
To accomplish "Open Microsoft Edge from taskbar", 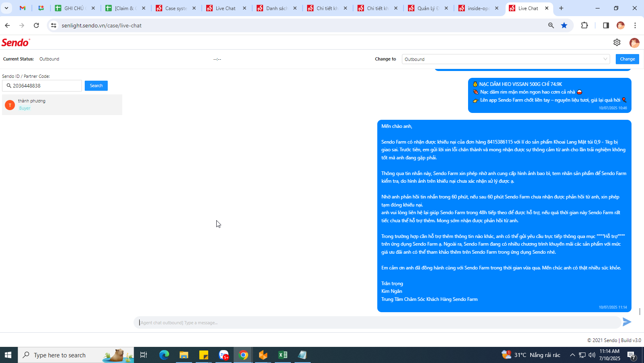I will tap(164, 355).
